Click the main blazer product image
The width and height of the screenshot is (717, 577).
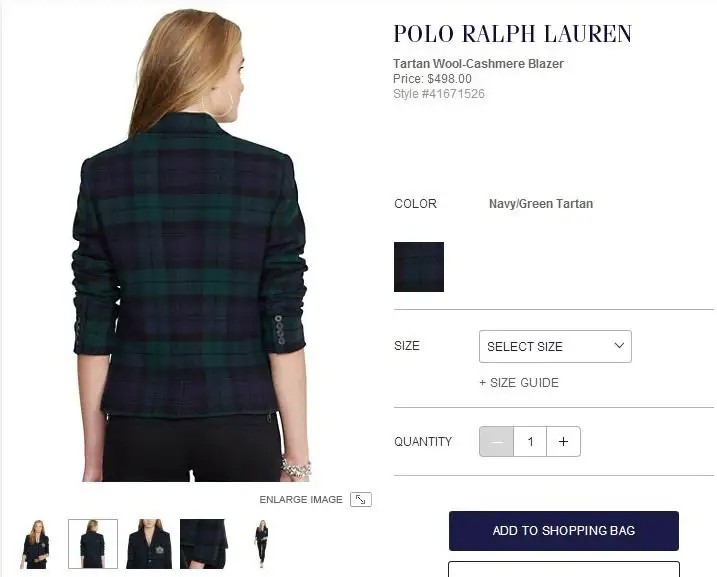192,245
